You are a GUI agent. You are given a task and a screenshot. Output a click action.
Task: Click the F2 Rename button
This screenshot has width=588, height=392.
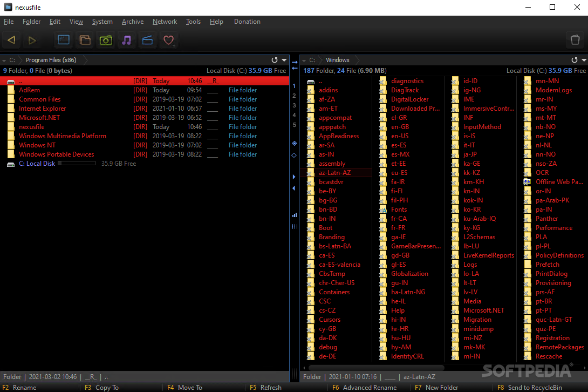(x=19, y=388)
